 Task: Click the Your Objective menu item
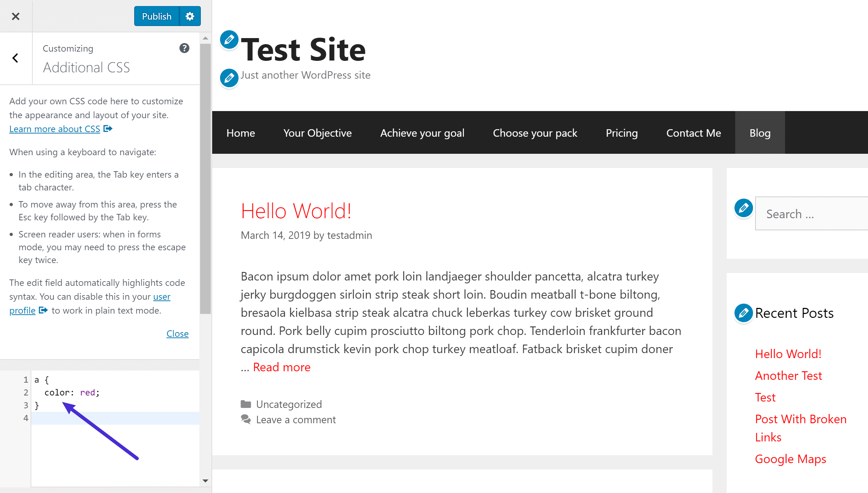point(317,132)
